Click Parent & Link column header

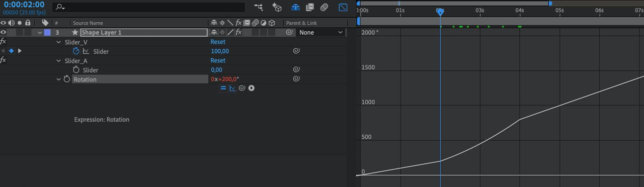pos(301,23)
